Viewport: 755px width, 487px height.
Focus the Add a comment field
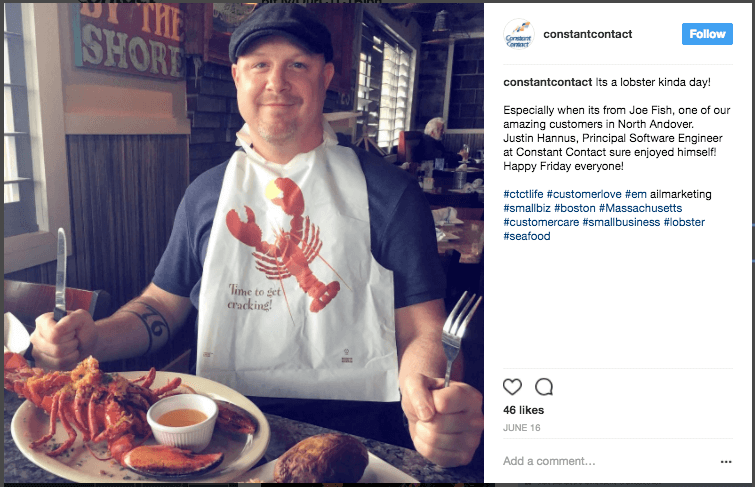pyautogui.click(x=607, y=461)
